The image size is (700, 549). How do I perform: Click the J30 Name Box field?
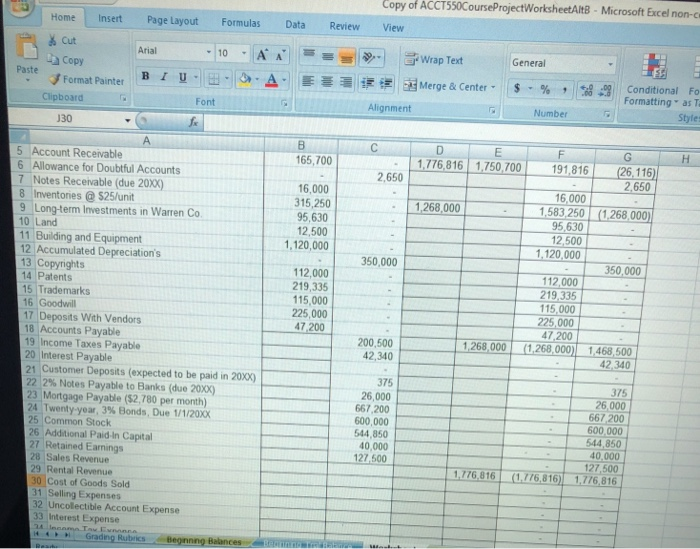(65, 118)
